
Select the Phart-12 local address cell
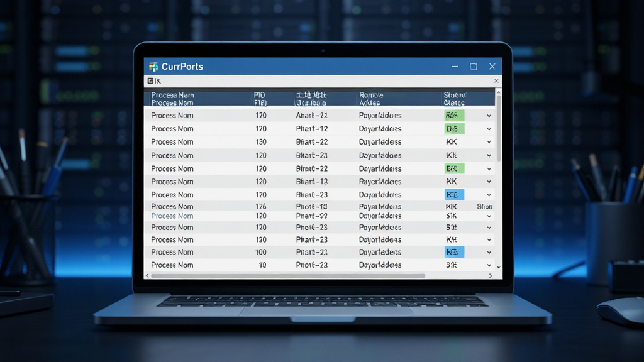coord(312,128)
